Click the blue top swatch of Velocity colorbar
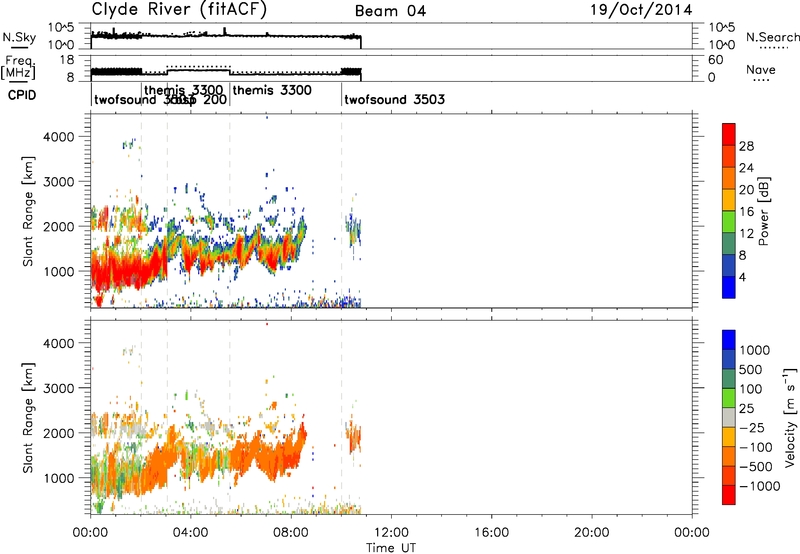 coord(729,340)
